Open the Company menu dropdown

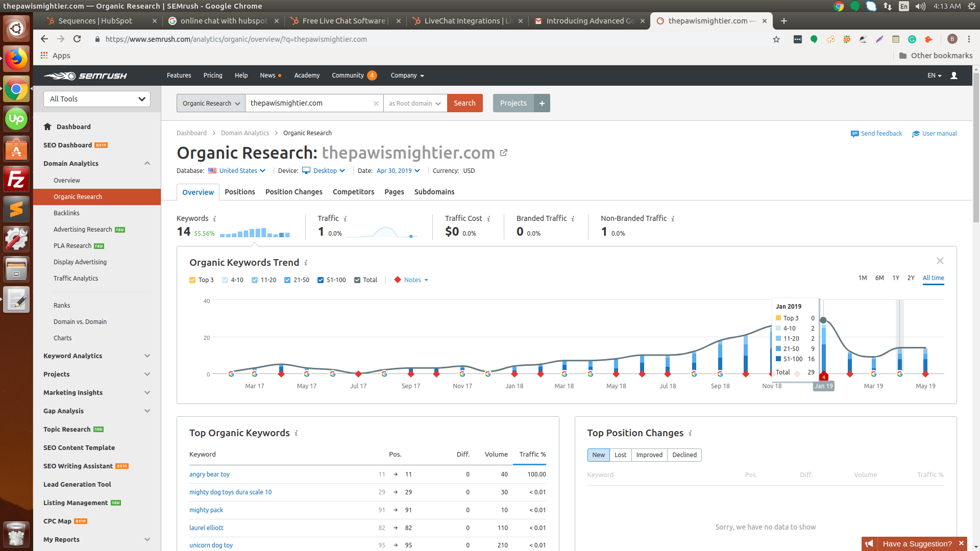[407, 76]
